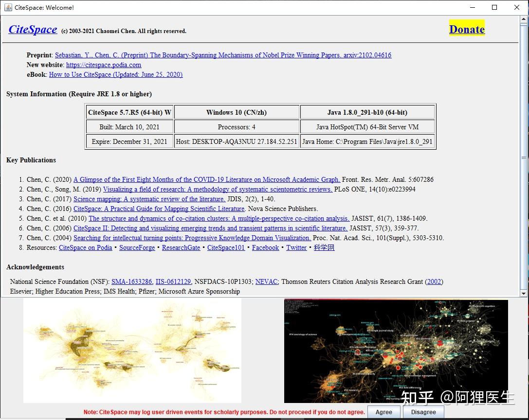Screen dimensions: 529x420
Task: Open Visualizing a field of research link
Action: point(218,190)
